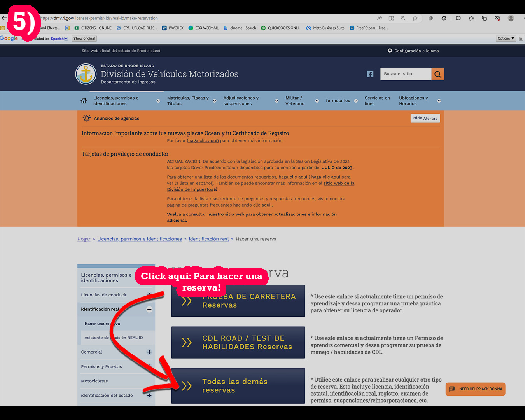Image resolution: width=525 pixels, height=420 pixels.
Task: Open the Spanish language dropdown in translate bar
Action: (59, 38)
